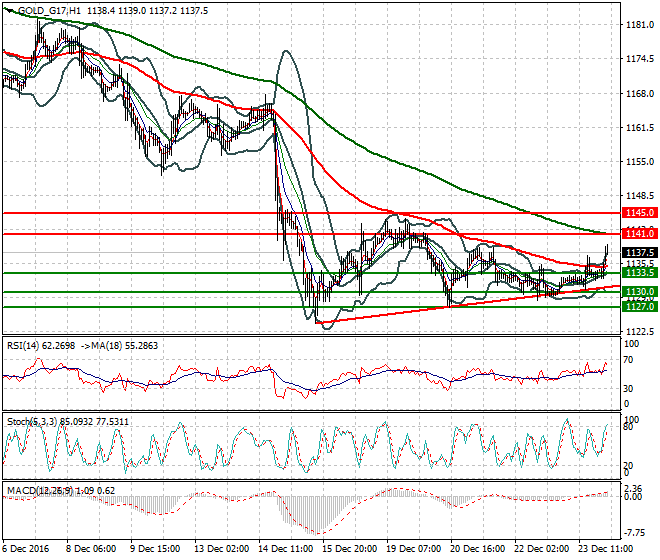Click the current price 1137.5 label
660x560 pixels.
point(639,253)
